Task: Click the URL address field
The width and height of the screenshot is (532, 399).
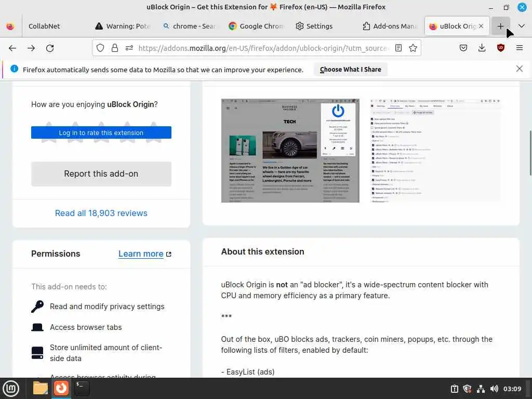Action: point(262,48)
